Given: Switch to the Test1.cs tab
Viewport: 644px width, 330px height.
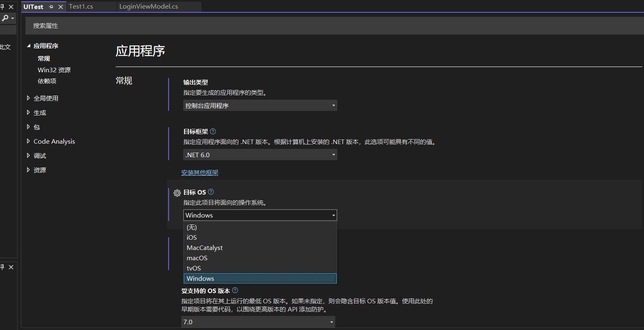Looking at the screenshot, I should (81, 7).
